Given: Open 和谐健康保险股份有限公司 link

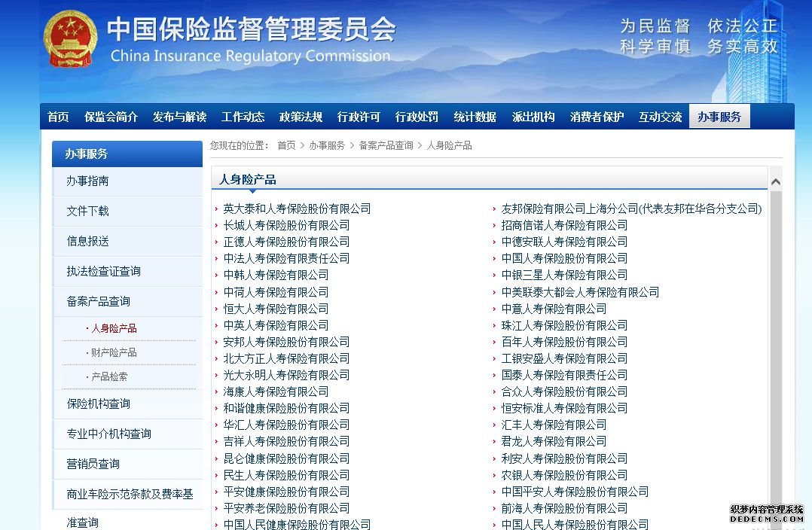Looking at the screenshot, I should pyautogui.click(x=286, y=408).
